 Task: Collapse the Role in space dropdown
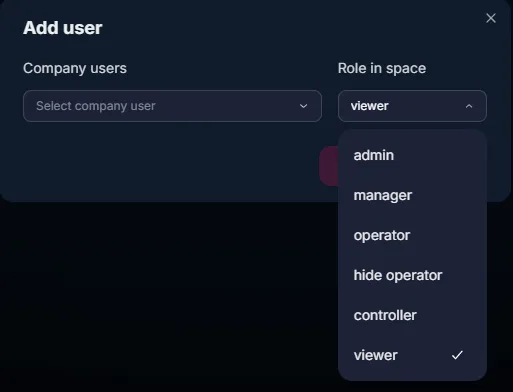point(412,106)
